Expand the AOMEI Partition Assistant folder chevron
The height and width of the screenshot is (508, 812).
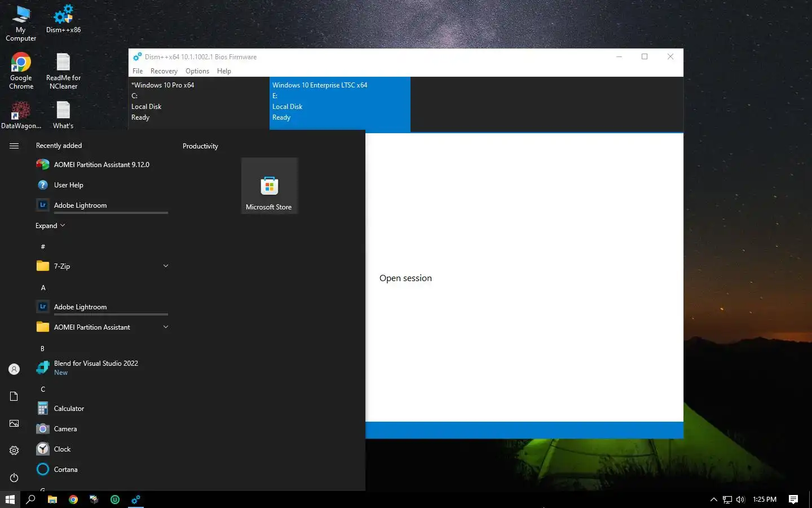(x=166, y=327)
